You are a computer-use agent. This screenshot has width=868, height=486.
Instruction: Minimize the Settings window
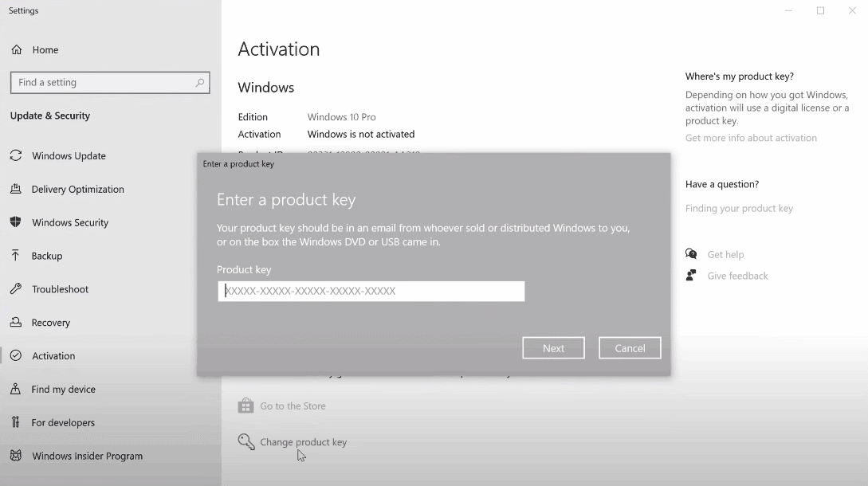788,10
